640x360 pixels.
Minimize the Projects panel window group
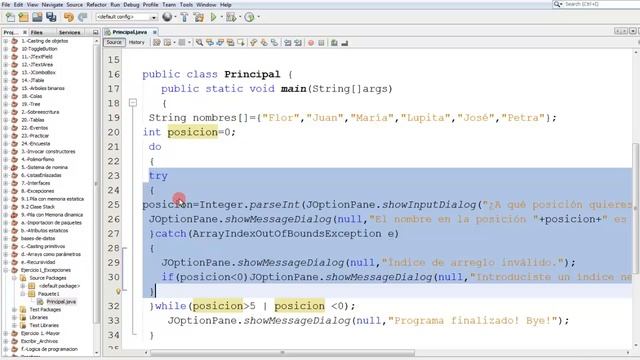96,32
